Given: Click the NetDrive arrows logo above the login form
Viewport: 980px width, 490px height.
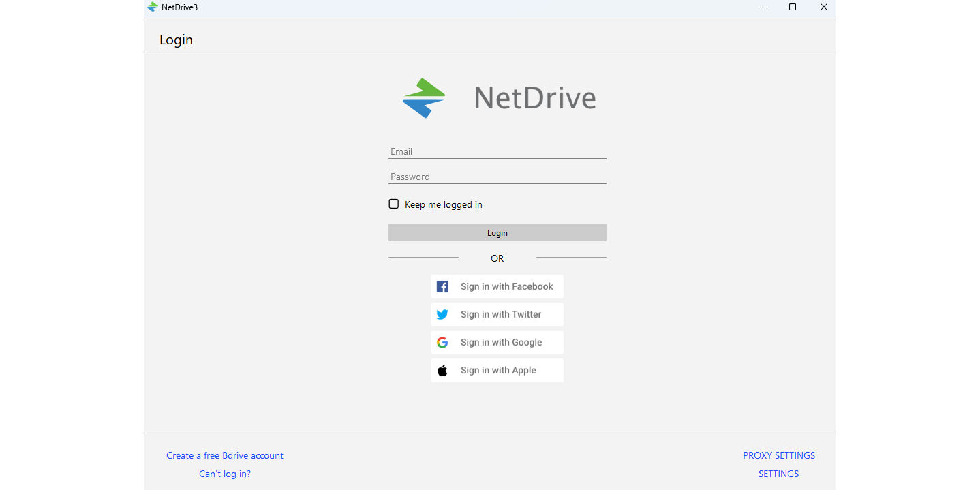Looking at the screenshot, I should pos(423,97).
